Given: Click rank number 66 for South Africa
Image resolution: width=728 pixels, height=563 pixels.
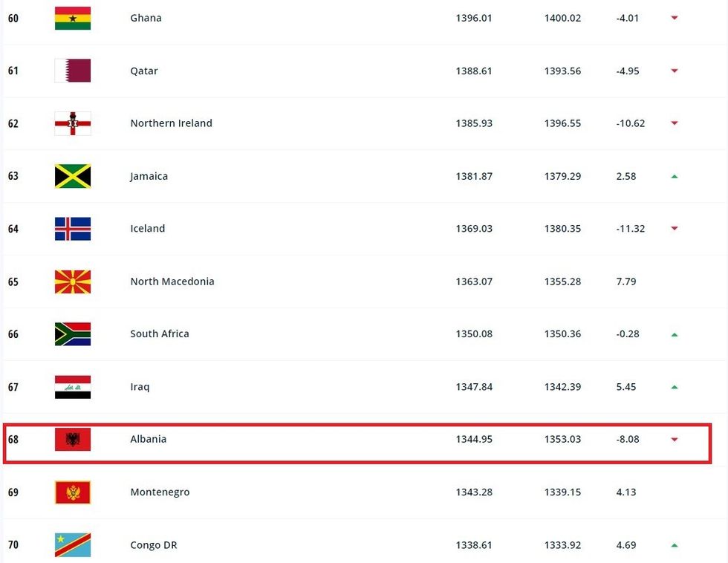Looking at the screenshot, I should click(x=13, y=334).
